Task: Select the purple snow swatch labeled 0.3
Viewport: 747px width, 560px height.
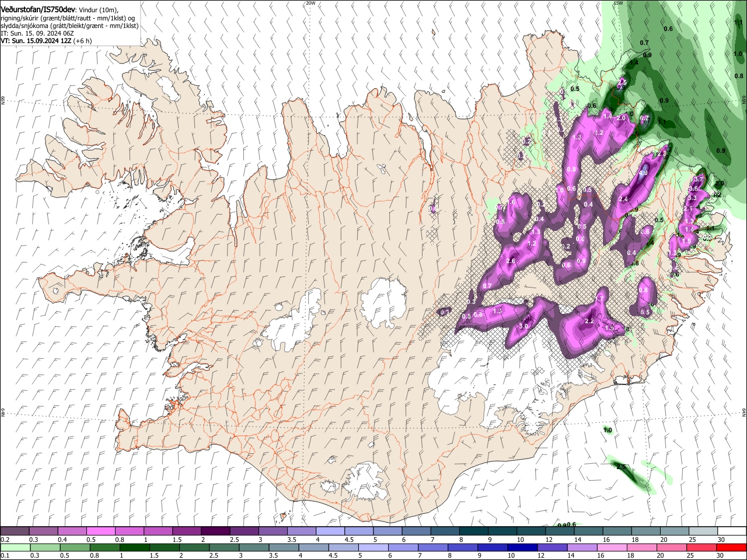Action: pos(43,531)
